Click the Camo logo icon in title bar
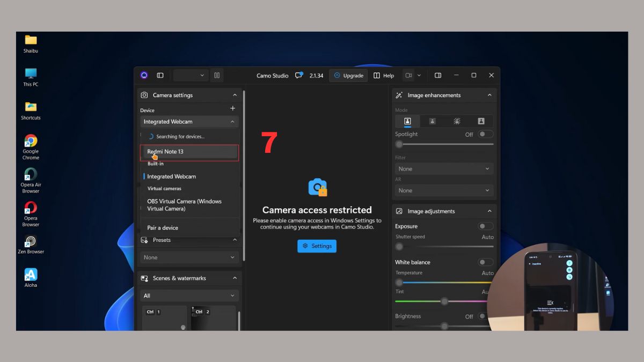 (x=144, y=76)
